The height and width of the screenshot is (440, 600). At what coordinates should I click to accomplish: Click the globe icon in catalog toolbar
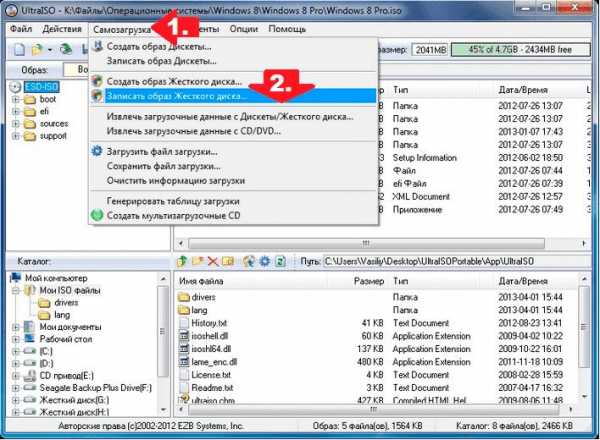point(249,261)
